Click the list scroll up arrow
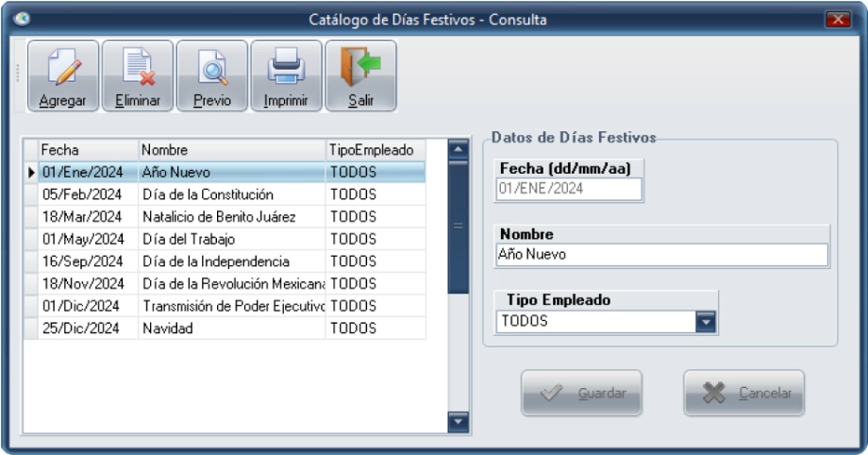Screen dimensions: 868x455 click(457, 148)
